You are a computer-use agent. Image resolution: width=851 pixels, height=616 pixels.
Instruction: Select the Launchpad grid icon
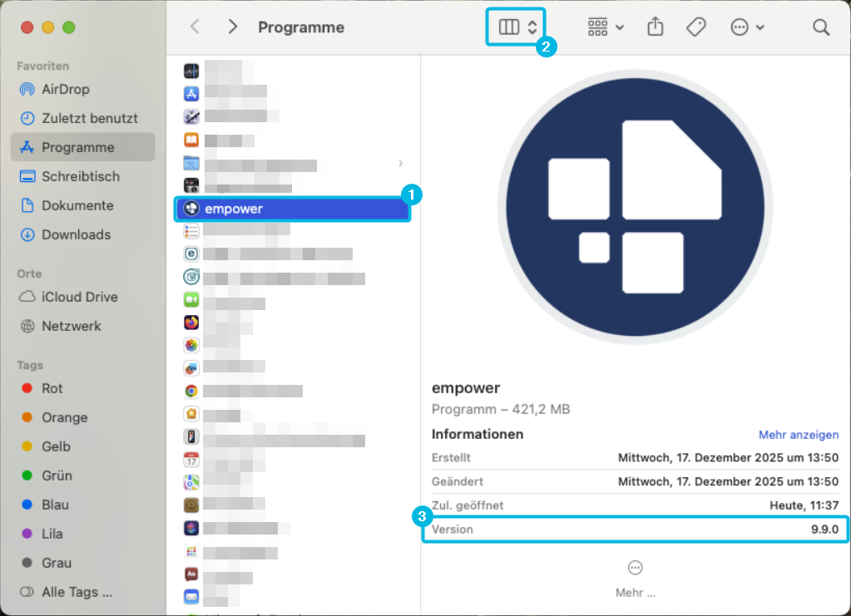[191, 551]
